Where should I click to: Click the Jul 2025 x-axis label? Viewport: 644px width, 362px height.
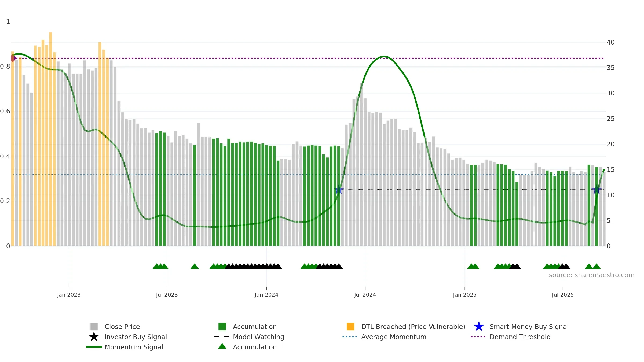pos(563,295)
